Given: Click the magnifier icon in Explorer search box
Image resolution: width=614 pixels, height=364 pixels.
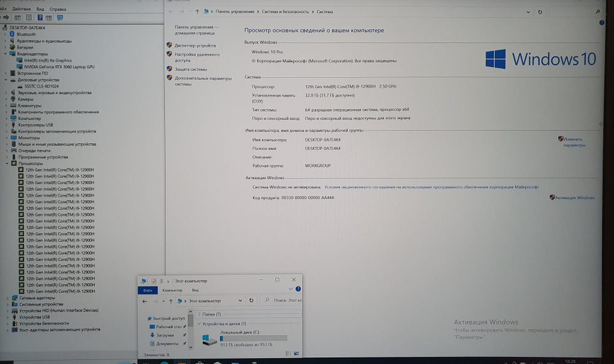Looking at the screenshot, I should click(x=268, y=300).
